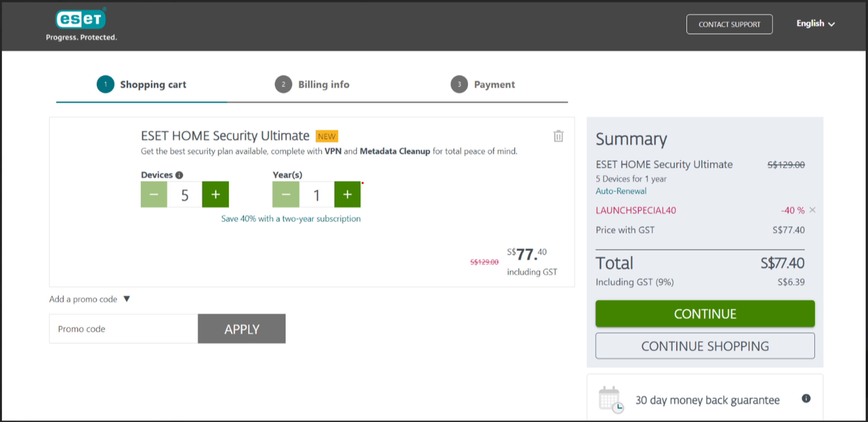Click the Contact Support button
Viewport: 868px width, 422px height.
(729, 24)
